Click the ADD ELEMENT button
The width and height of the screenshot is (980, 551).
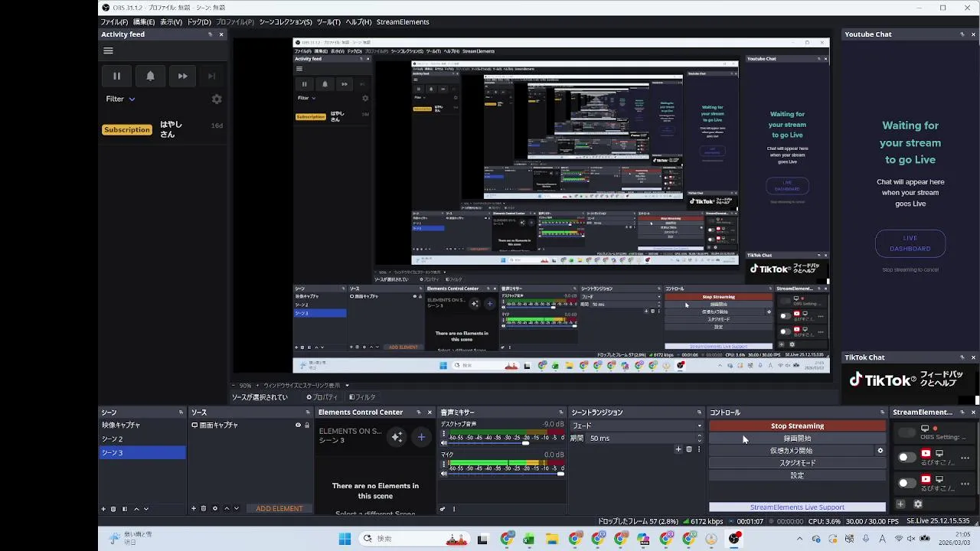279,509
